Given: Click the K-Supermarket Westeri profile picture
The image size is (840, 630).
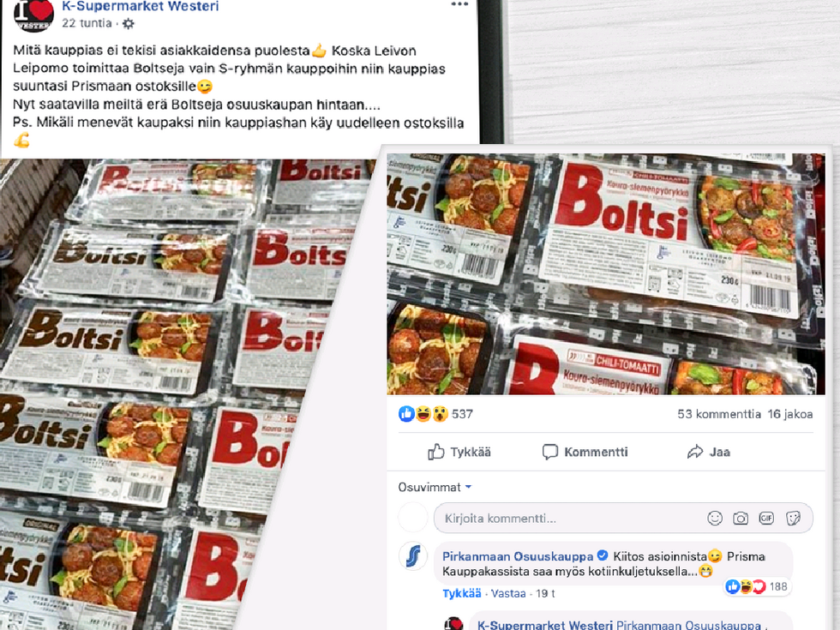Looking at the screenshot, I should 33,14.
